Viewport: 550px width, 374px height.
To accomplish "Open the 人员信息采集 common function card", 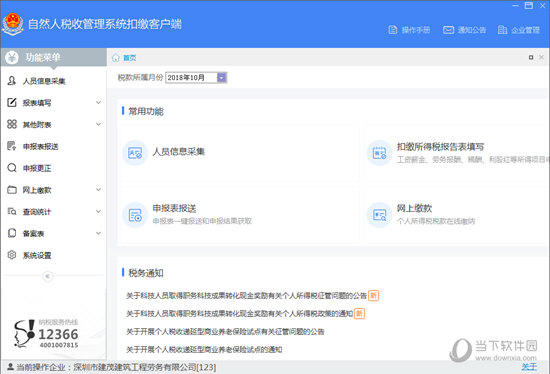I will (239, 153).
